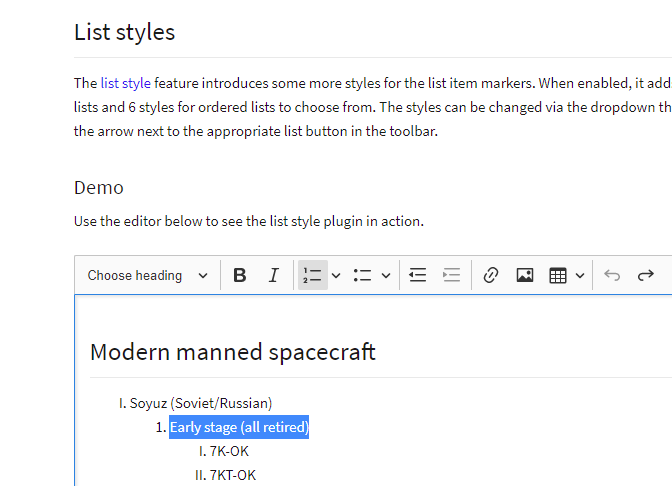Toggle bold formatting in the toolbar
672x486 pixels.
pyautogui.click(x=240, y=275)
